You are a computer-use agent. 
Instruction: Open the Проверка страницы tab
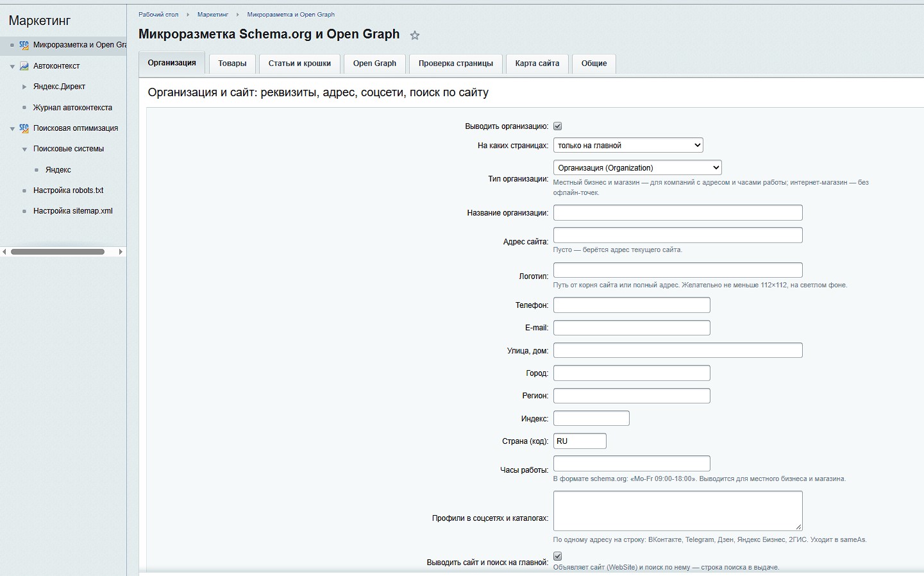456,64
